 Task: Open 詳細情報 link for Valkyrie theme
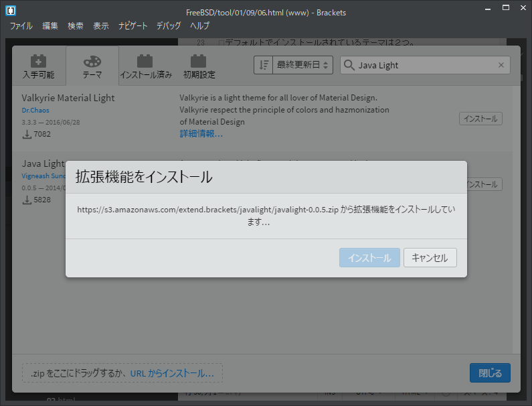click(x=201, y=134)
